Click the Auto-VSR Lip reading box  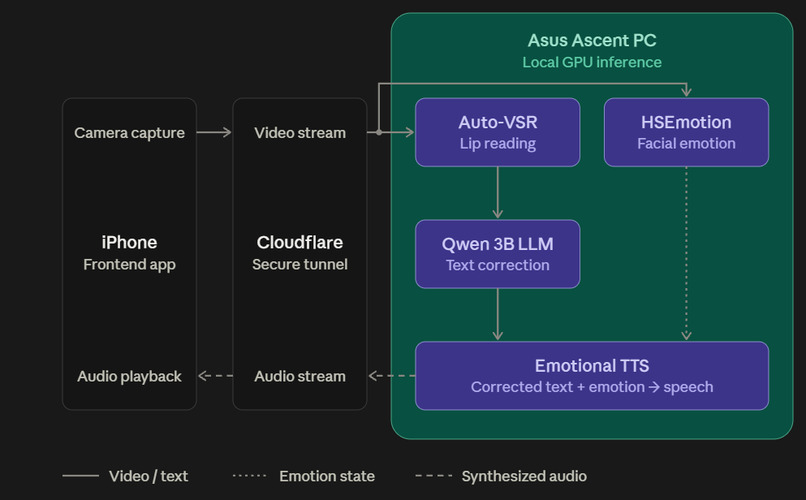498,132
